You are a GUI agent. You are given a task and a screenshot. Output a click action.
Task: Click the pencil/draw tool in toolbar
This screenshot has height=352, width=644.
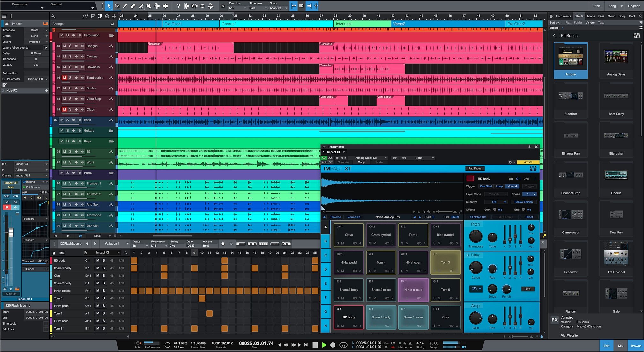125,6
